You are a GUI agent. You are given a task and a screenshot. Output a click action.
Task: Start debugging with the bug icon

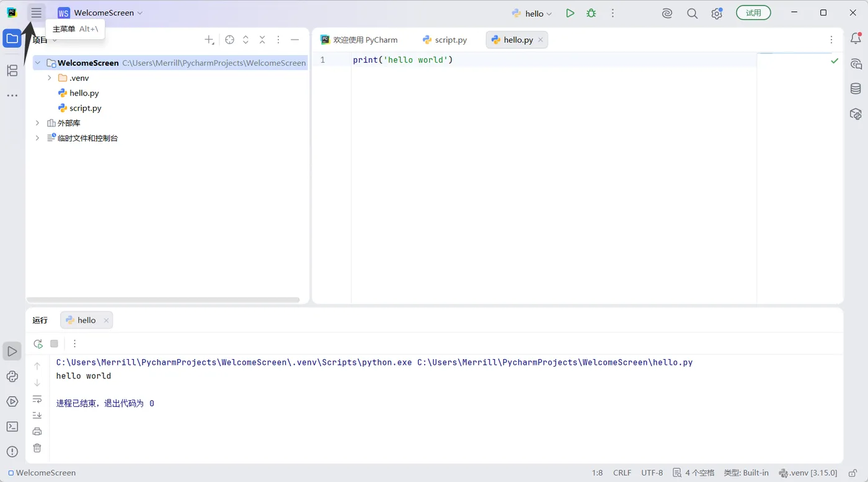click(x=591, y=13)
